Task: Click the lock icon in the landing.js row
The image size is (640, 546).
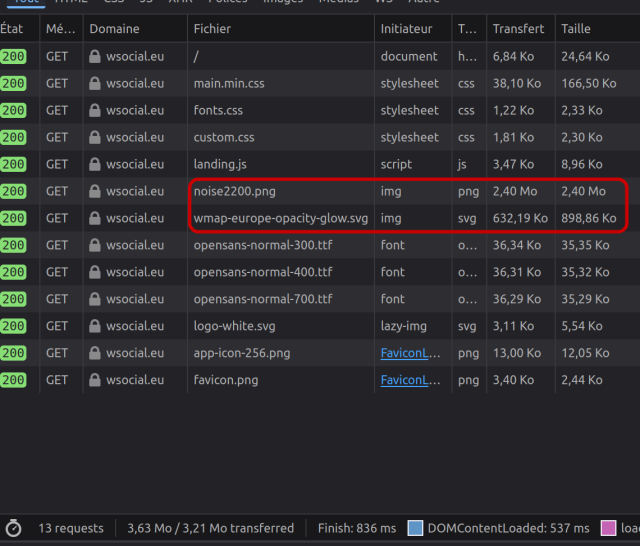Action: (x=95, y=164)
